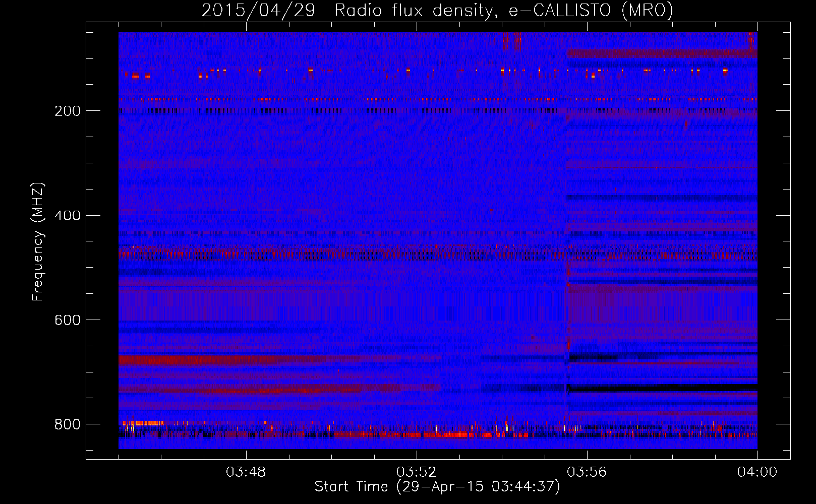The height and width of the screenshot is (504, 816).
Task: Click the 03:48 time tick label
Action: tap(246, 472)
